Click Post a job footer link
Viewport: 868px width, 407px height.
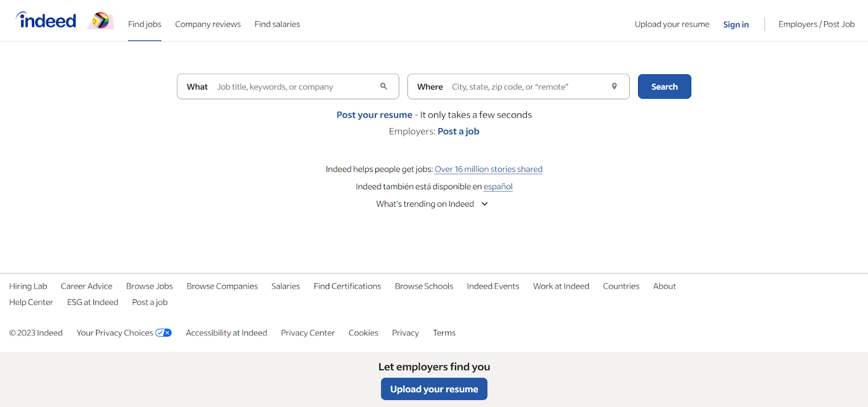click(x=150, y=302)
